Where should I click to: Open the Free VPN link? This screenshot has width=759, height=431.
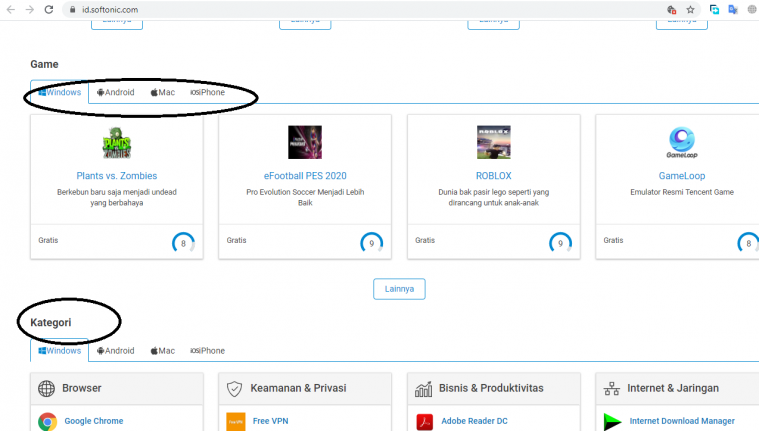[x=270, y=421]
